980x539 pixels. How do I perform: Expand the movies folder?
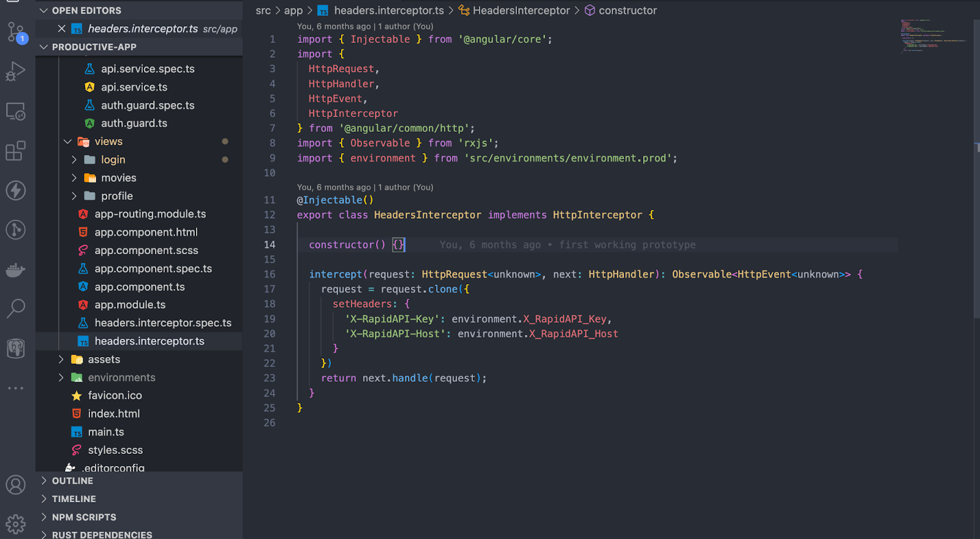[74, 178]
